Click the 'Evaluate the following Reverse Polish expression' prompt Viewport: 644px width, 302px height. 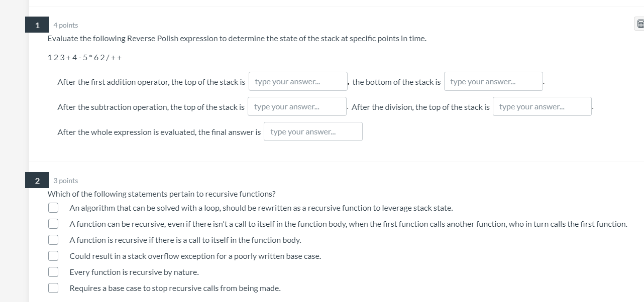pyautogui.click(x=237, y=39)
